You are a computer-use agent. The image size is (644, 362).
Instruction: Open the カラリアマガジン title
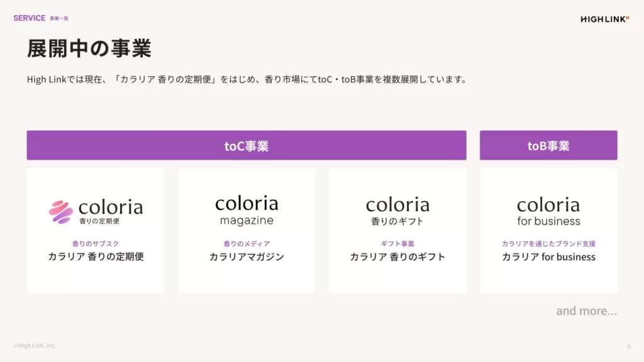[247, 256]
